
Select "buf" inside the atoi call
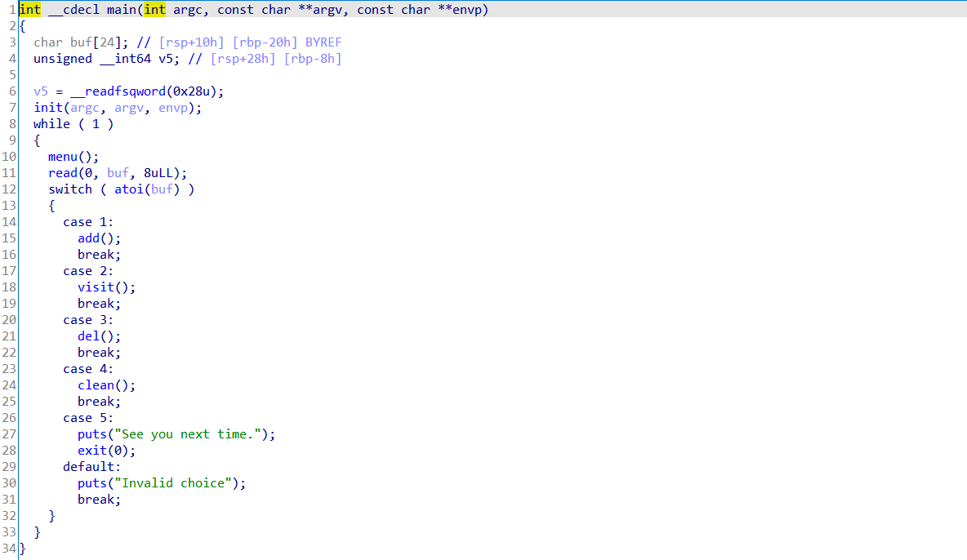[x=163, y=189]
